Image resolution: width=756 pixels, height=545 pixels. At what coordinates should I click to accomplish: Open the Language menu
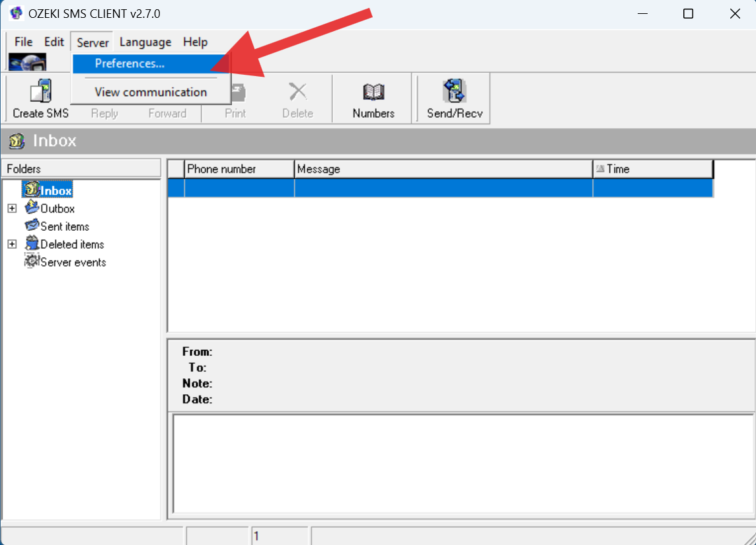tap(145, 42)
